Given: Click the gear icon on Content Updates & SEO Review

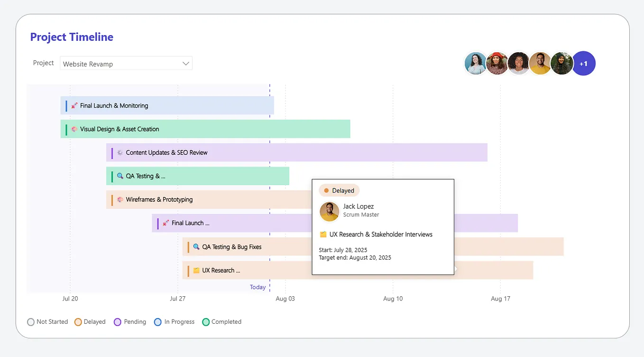Looking at the screenshot, I should pyautogui.click(x=119, y=152).
